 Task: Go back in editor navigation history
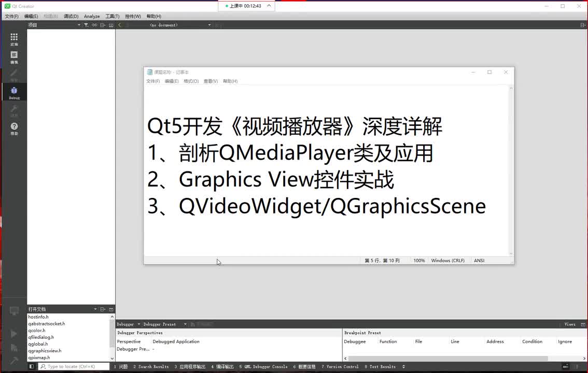point(120,25)
